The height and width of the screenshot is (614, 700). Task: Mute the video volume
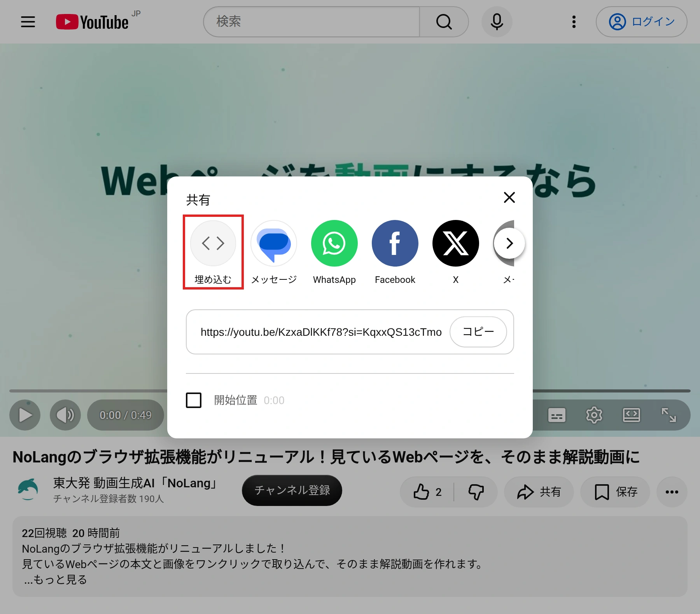pyautogui.click(x=65, y=415)
